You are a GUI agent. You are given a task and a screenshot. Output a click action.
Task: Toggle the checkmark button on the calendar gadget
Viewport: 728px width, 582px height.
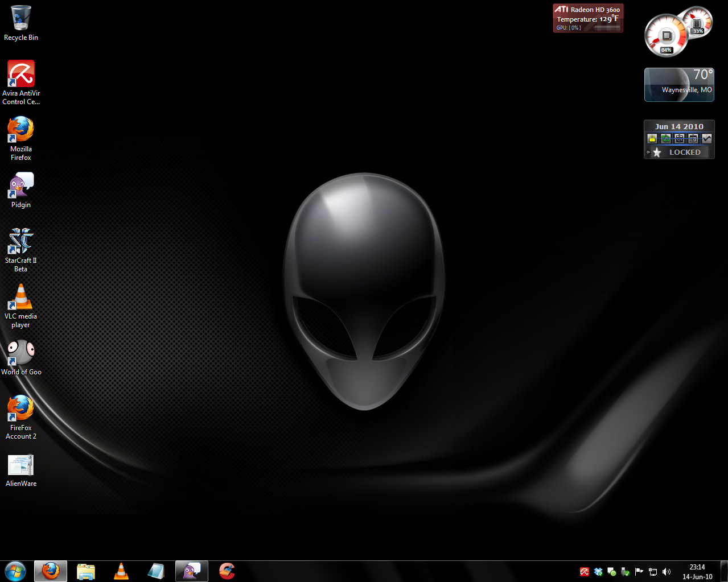click(x=706, y=138)
